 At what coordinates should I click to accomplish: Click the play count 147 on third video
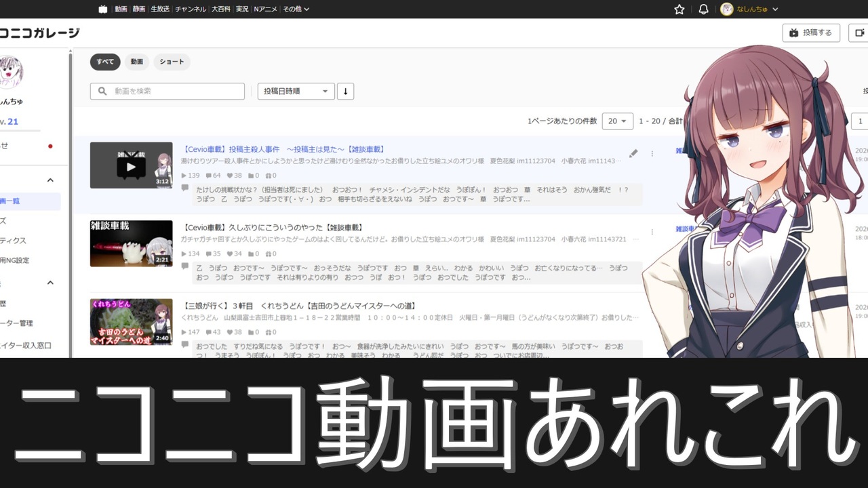(191, 332)
